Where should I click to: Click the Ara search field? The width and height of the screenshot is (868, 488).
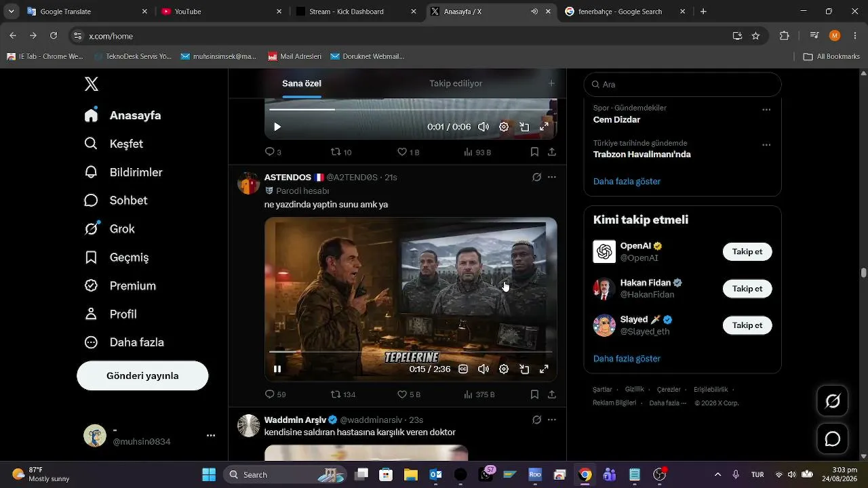click(x=682, y=85)
